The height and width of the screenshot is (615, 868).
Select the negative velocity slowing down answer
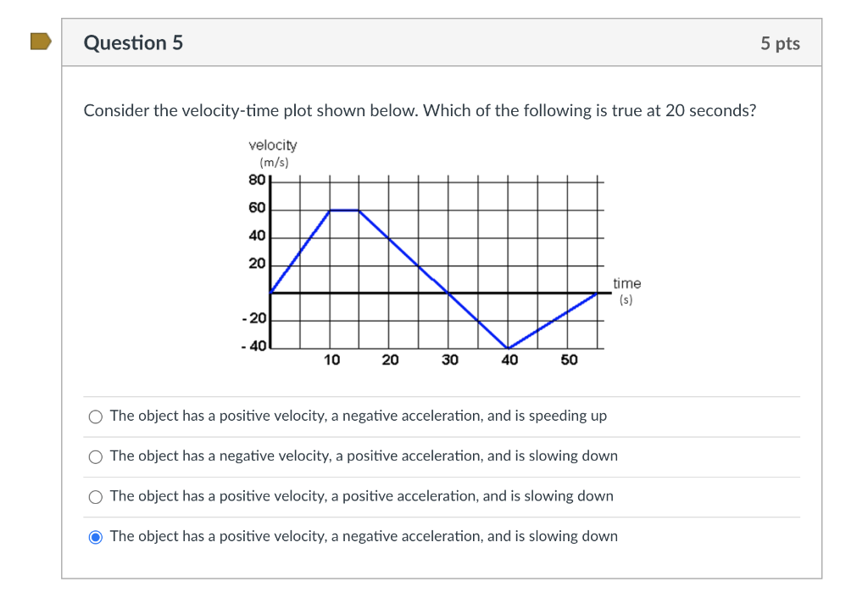pos(95,456)
